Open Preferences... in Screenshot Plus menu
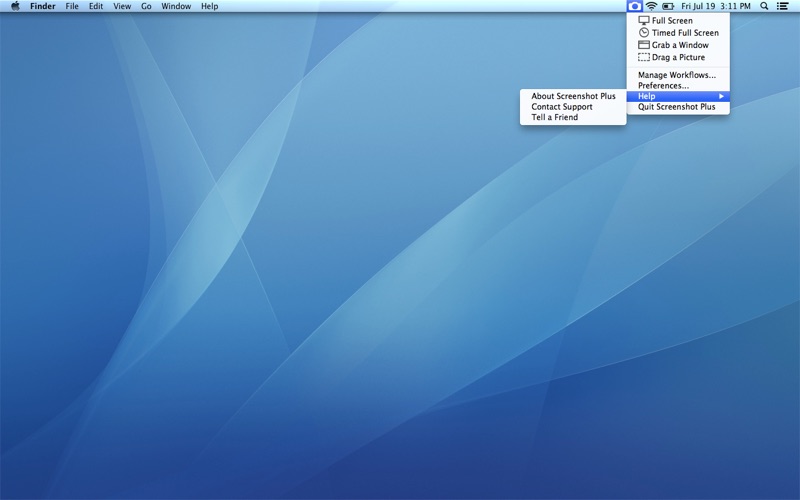The width and height of the screenshot is (800, 500). tap(663, 86)
